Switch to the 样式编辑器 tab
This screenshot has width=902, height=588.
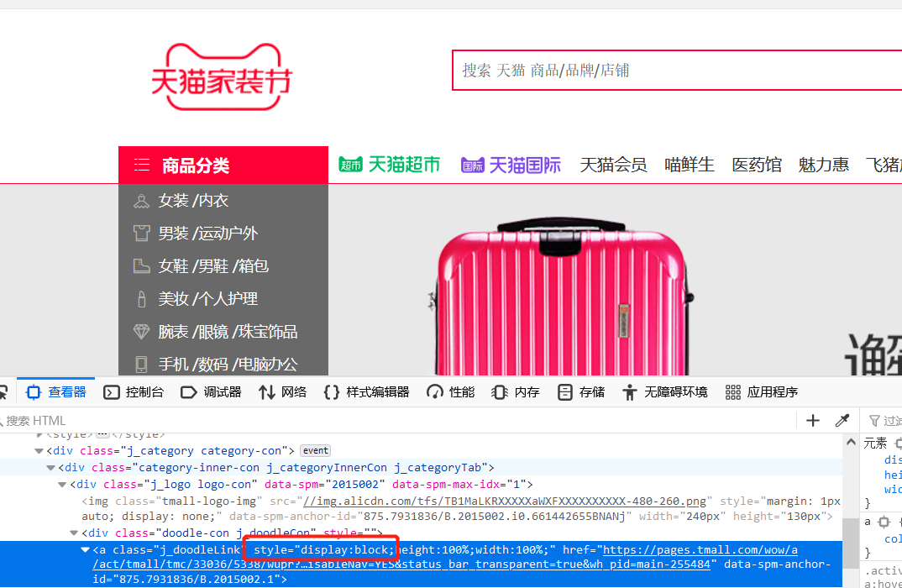click(366, 392)
